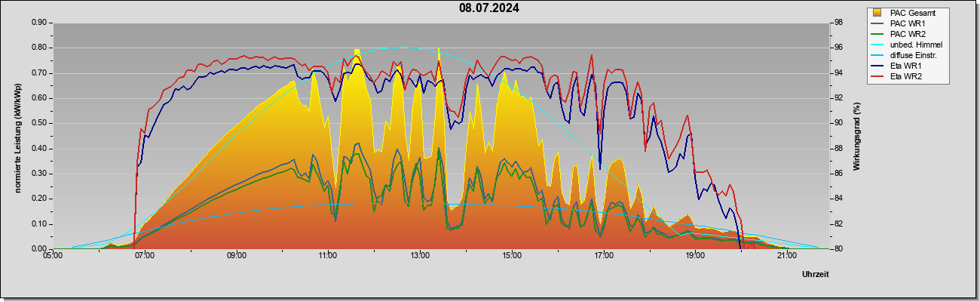Click the Wirkungsgrad (%) axis title

pyautogui.click(x=857, y=135)
